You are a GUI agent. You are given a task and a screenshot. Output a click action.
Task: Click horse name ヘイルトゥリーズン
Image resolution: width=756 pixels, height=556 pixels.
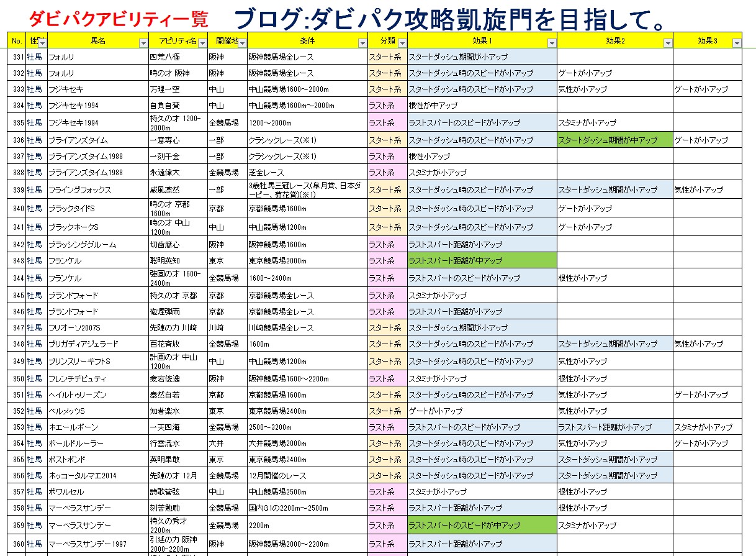point(78,394)
